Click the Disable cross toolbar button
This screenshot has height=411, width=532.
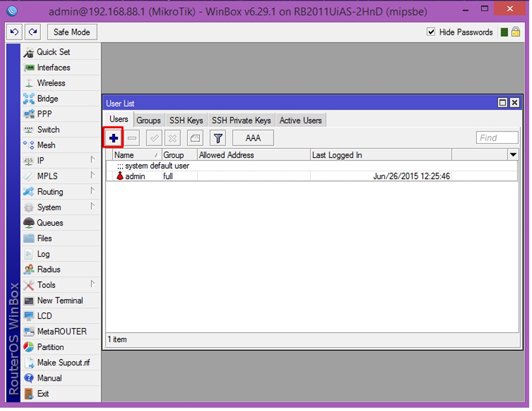click(173, 138)
